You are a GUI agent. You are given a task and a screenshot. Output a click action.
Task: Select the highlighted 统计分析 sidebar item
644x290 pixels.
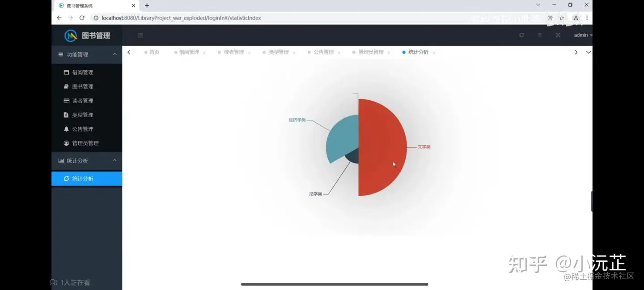point(87,179)
